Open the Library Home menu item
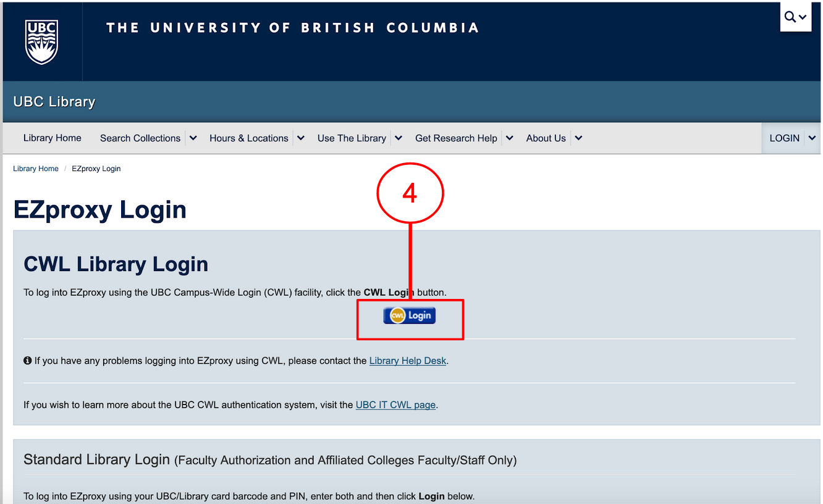 [x=53, y=138]
